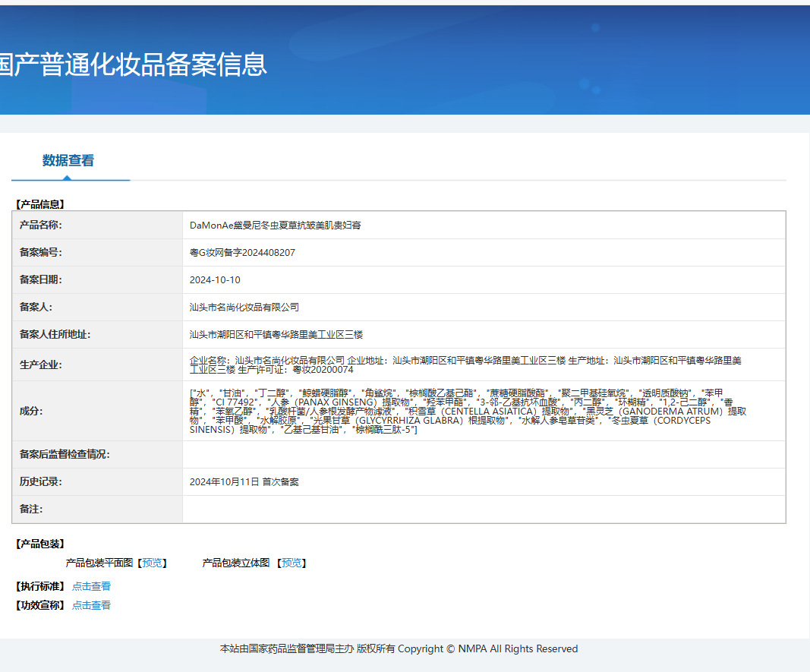Click the 【产品信息】 section heading
810x672 pixels.
(x=39, y=204)
